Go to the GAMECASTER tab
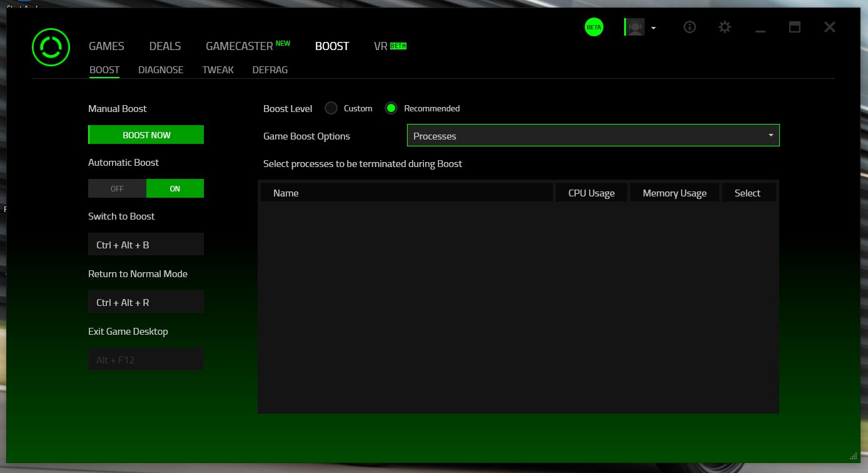 point(240,46)
